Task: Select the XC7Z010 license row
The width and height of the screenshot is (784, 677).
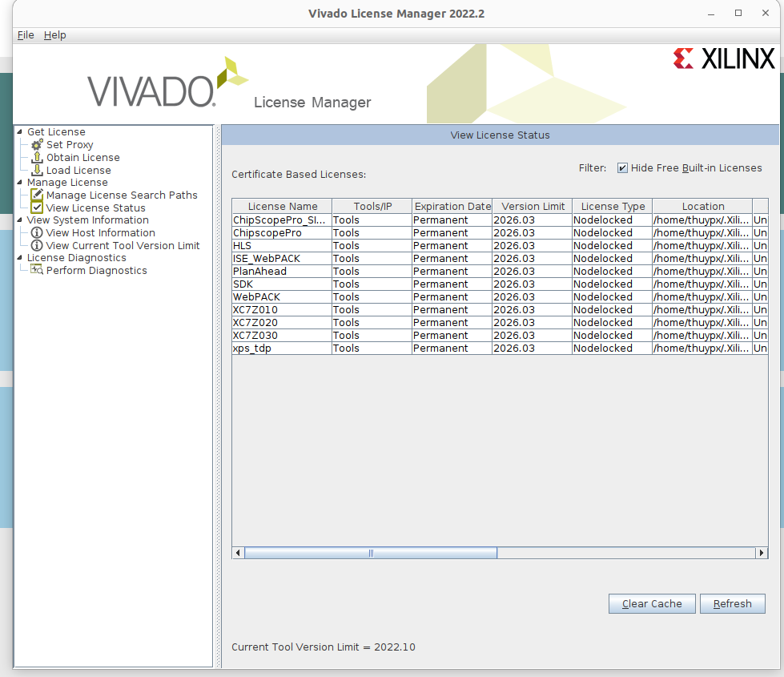Action: 500,310
